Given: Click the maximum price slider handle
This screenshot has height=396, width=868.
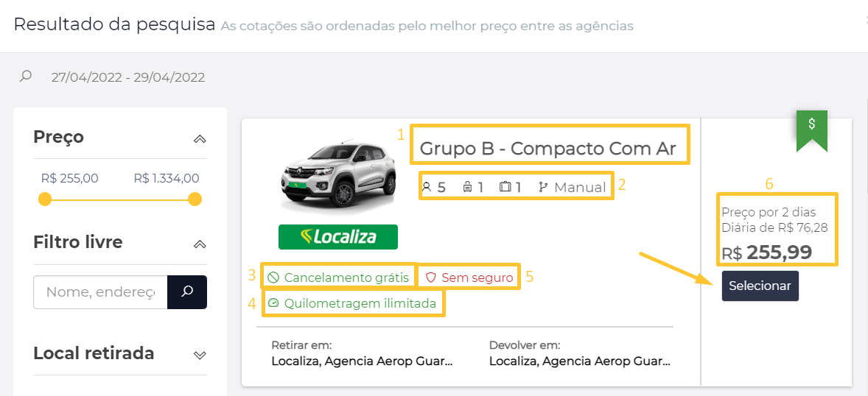Looking at the screenshot, I should (195, 199).
